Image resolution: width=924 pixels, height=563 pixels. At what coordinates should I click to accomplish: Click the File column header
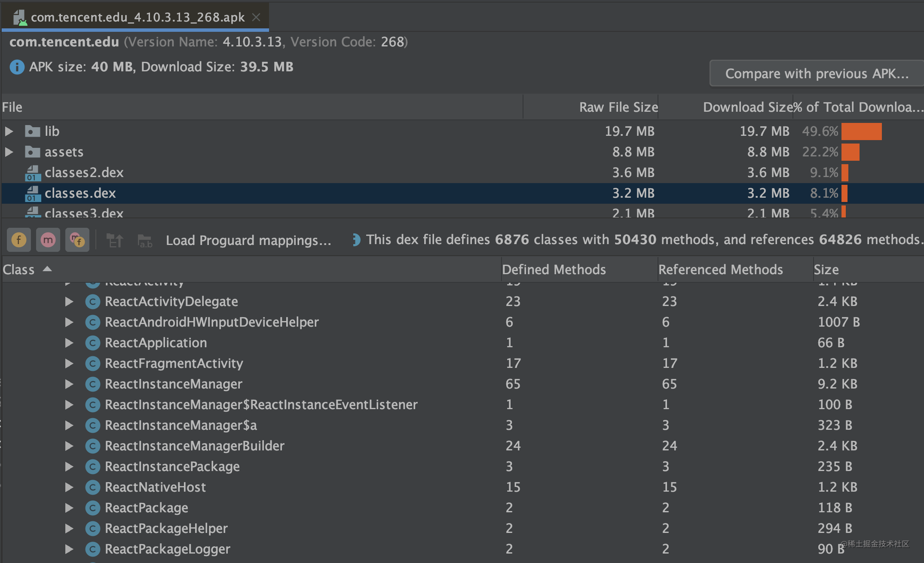[262, 107]
